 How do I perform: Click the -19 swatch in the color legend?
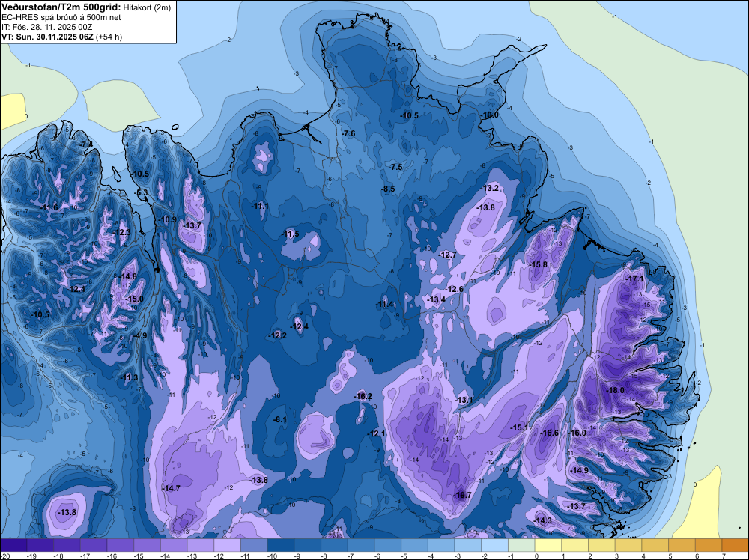[x=40, y=545]
